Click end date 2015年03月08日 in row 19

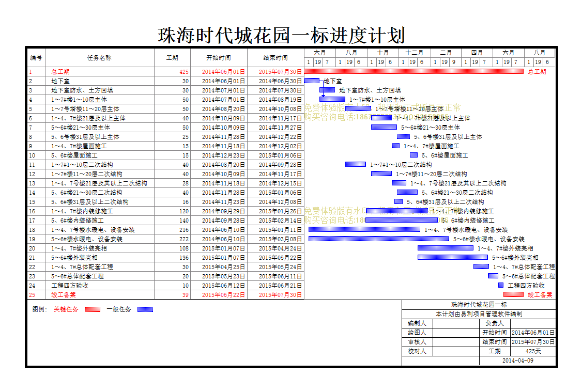[x=280, y=239]
